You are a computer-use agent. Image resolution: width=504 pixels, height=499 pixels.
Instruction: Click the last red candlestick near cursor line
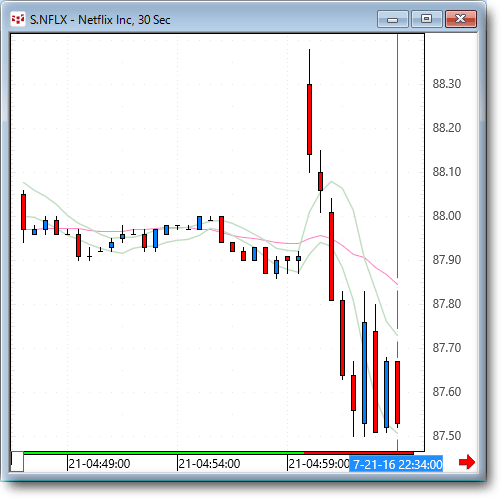pyautogui.click(x=397, y=392)
